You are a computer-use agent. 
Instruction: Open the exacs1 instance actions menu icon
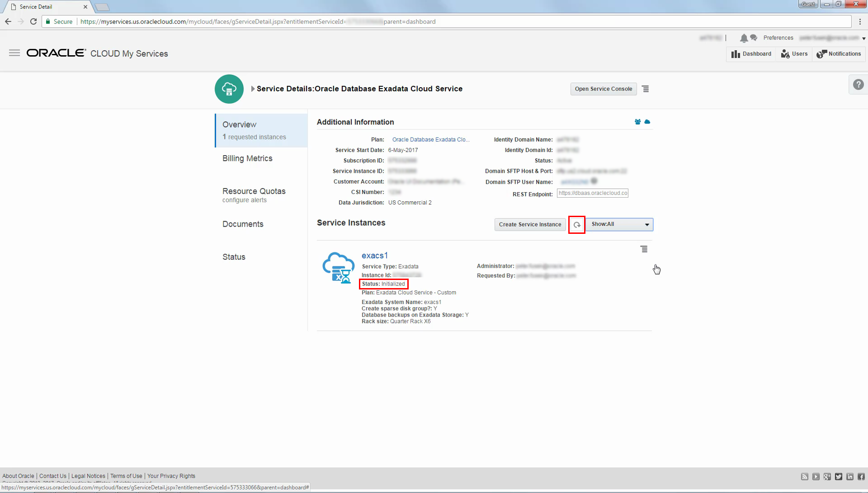coord(644,249)
